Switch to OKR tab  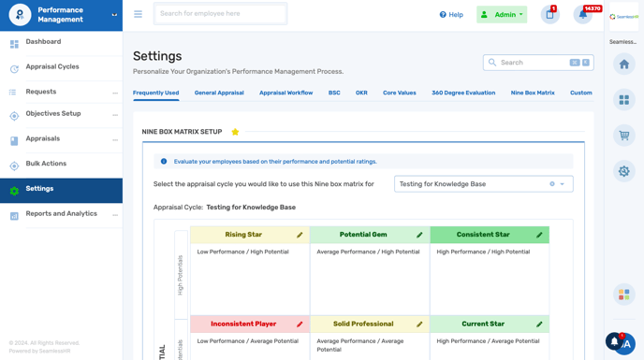(x=361, y=93)
